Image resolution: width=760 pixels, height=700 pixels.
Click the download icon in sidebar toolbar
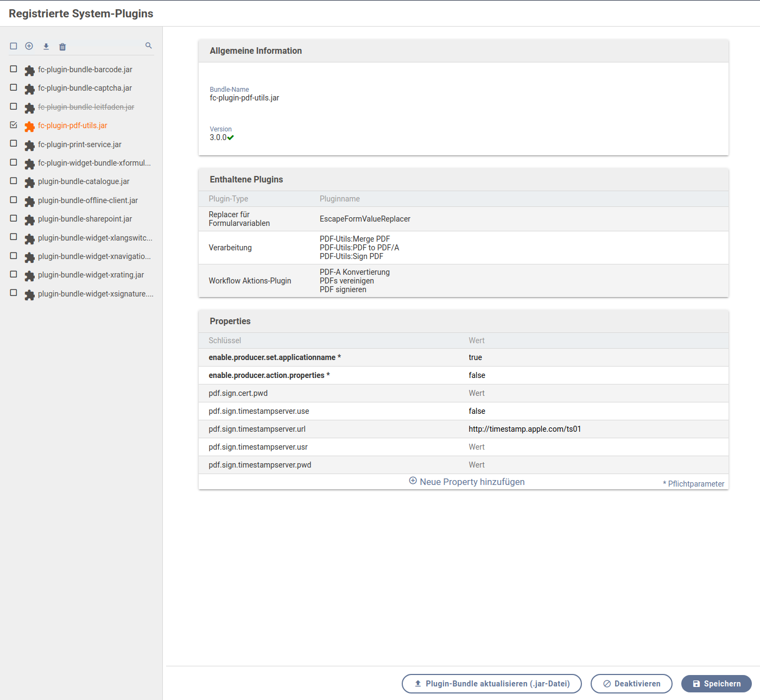(x=46, y=47)
